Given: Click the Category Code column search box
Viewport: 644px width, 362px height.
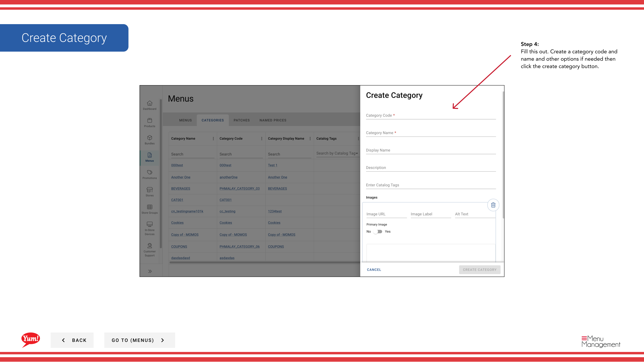Looking at the screenshot, I should coord(241,154).
